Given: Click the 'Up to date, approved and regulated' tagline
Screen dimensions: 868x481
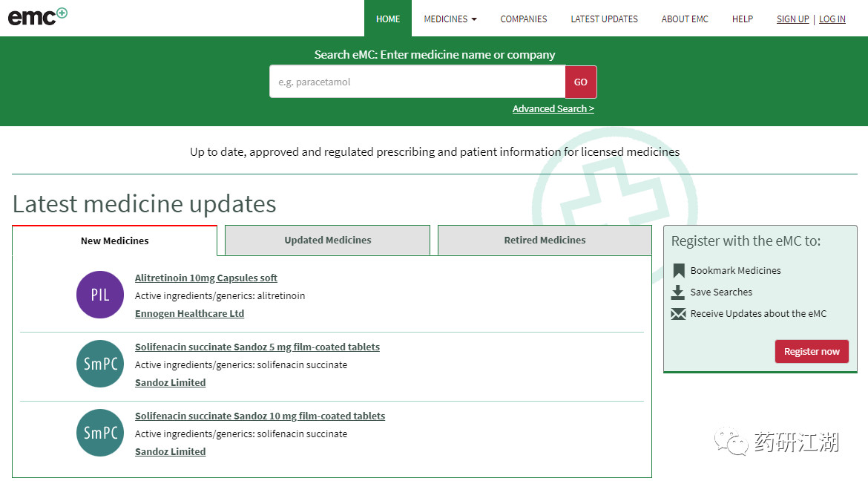Looking at the screenshot, I should [x=435, y=152].
